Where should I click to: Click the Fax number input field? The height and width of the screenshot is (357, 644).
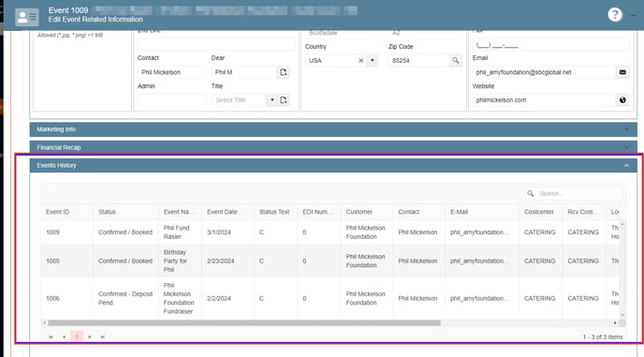tap(550, 44)
